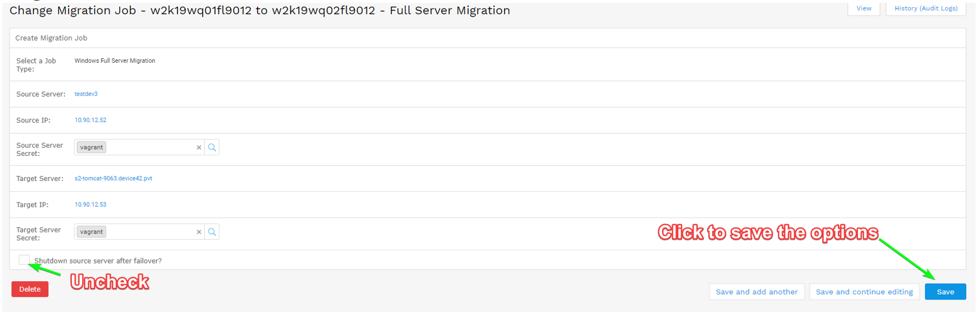The width and height of the screenshot is (980, 314).
Task: Open target server s2-tomcat-9063.device42.pvt link
Action: tap(113, 179)
